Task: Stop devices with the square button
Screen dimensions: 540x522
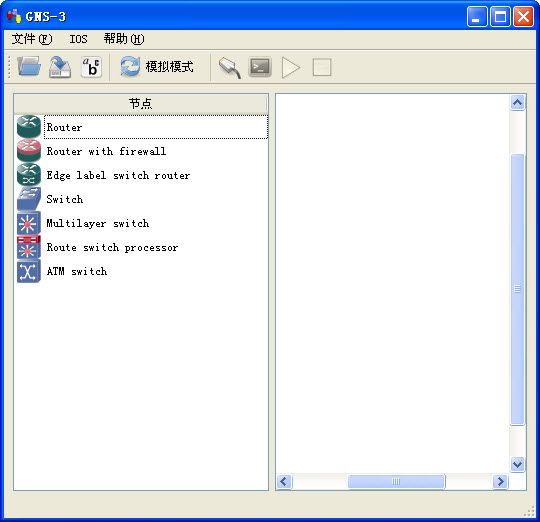Action: pyautogui.click(x=322, y=67)
